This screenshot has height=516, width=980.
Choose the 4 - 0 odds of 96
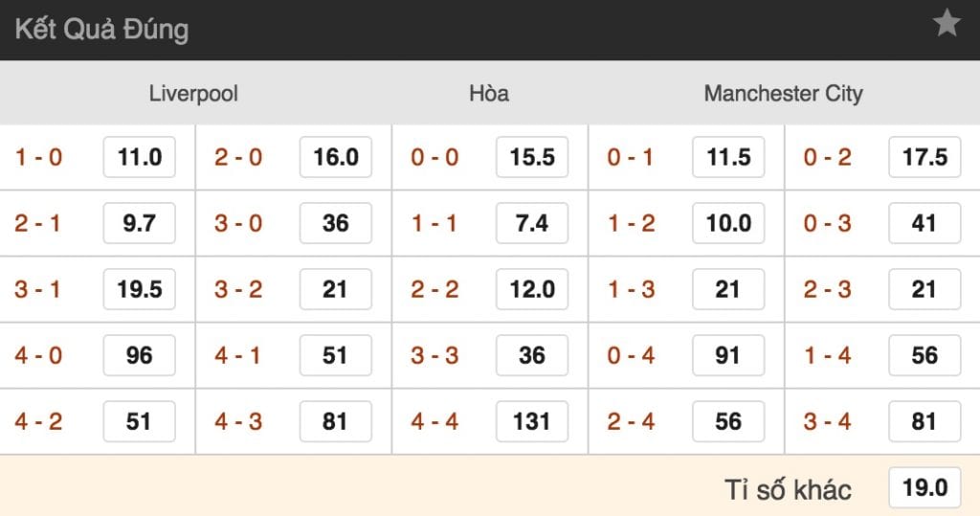click(x=140, y=355)
